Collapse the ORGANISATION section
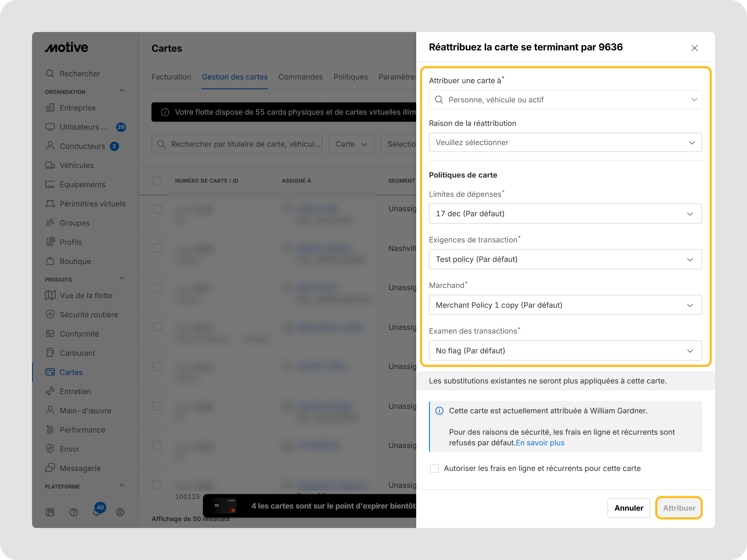 coord(122,91)
